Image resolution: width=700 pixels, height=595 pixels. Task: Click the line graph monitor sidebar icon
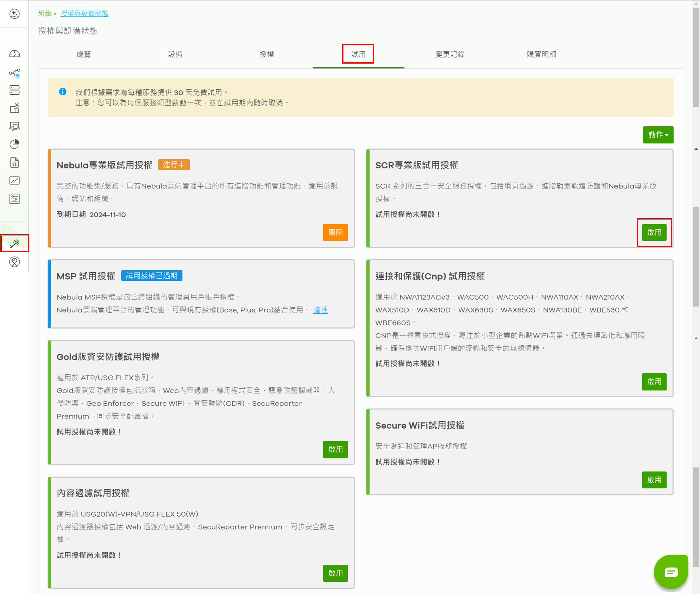[x=15, y=180]
